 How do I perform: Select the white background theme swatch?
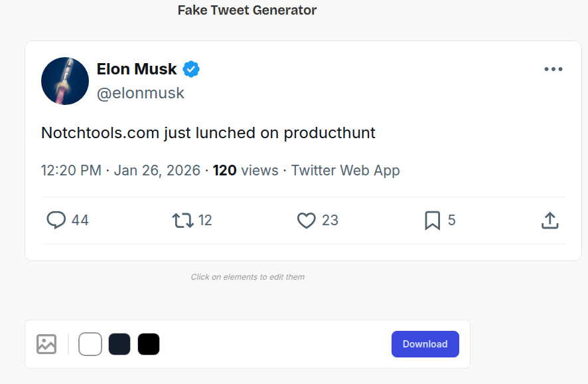click(90, 344)
